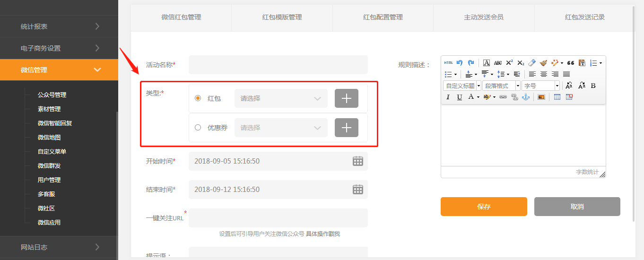Click the superscript icon

tap(509, 63)
